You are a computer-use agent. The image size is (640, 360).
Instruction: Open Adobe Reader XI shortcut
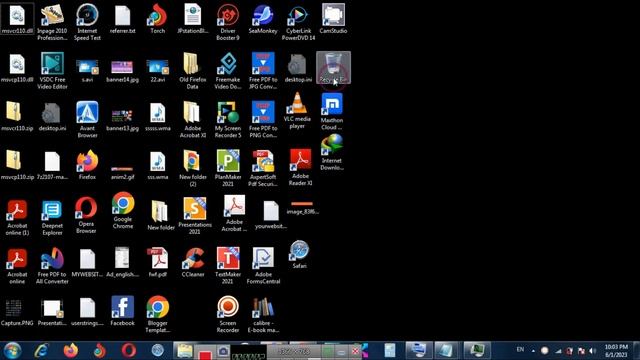[300, 167]
